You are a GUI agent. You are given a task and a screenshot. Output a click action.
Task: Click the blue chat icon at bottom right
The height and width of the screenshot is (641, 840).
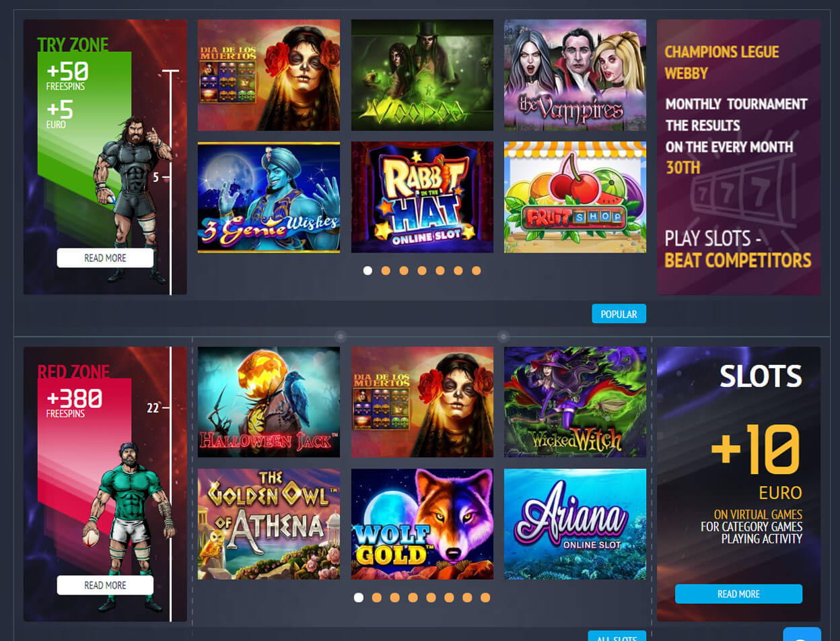[802, 634]
